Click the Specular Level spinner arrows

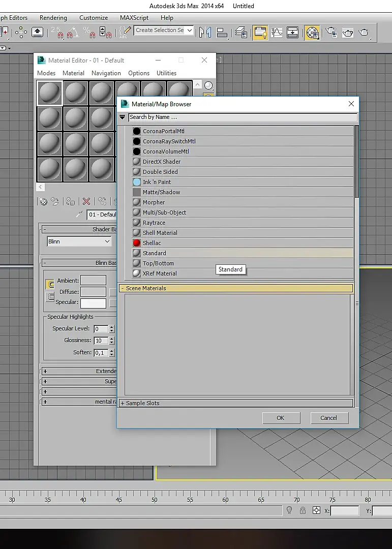(112, 329)
